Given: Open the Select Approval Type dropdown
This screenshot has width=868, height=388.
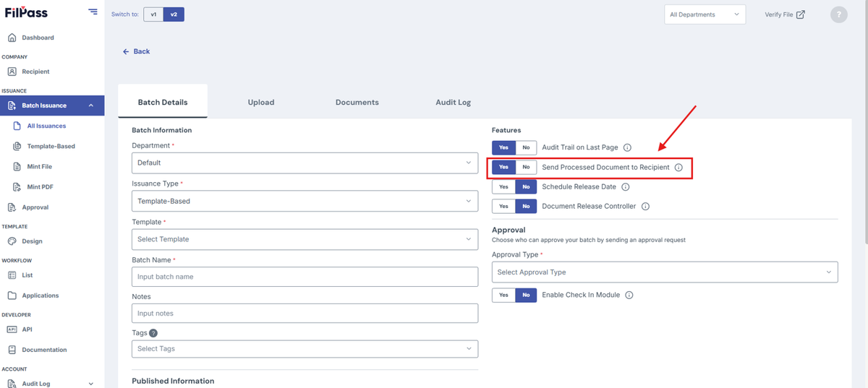Looking at the screenshot, I should point(665,272).
